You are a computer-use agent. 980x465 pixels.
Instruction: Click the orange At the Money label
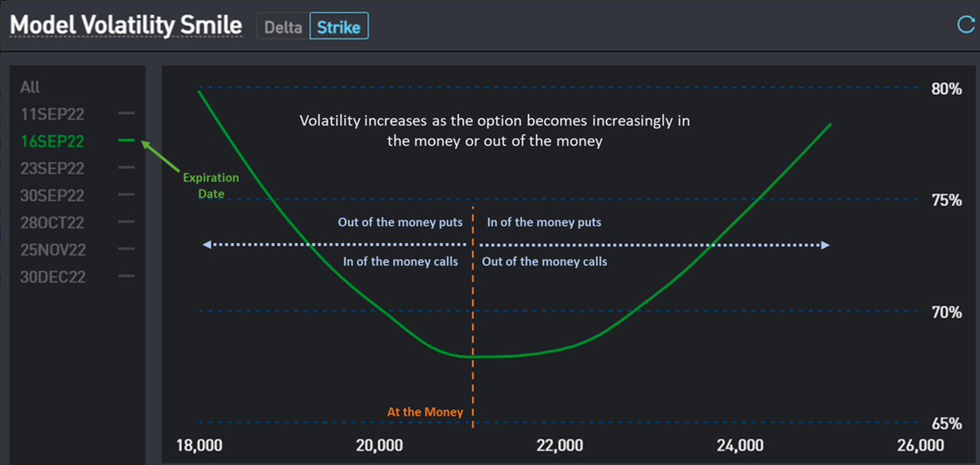[425, 412]
